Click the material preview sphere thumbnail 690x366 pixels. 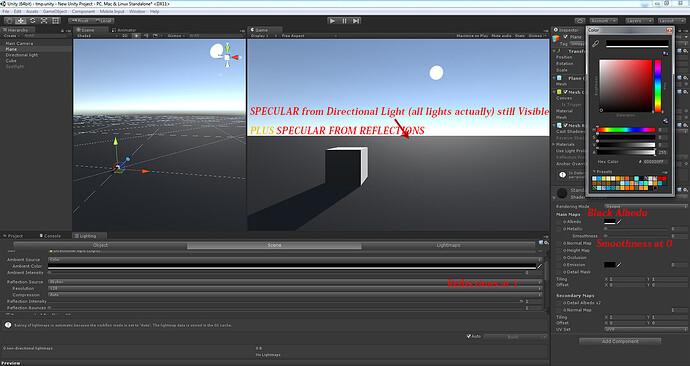click(562, 193)
